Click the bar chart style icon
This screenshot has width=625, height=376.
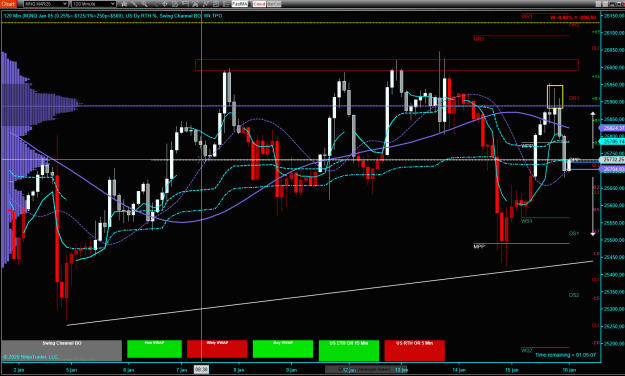tap(124, 4)
